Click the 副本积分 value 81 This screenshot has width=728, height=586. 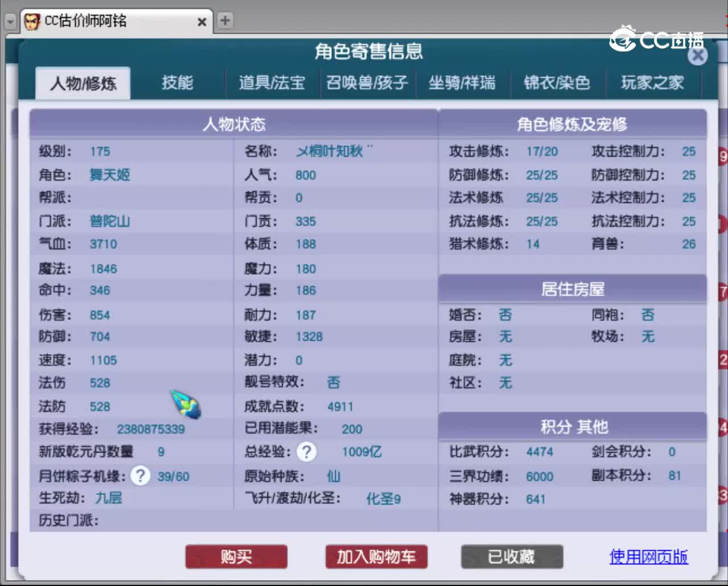click(x=675, y=475)
